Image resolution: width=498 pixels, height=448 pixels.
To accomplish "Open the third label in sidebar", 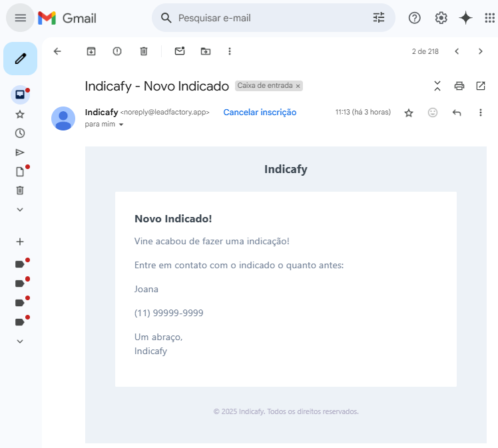I will pyautogui.click(x=20, y=303).
